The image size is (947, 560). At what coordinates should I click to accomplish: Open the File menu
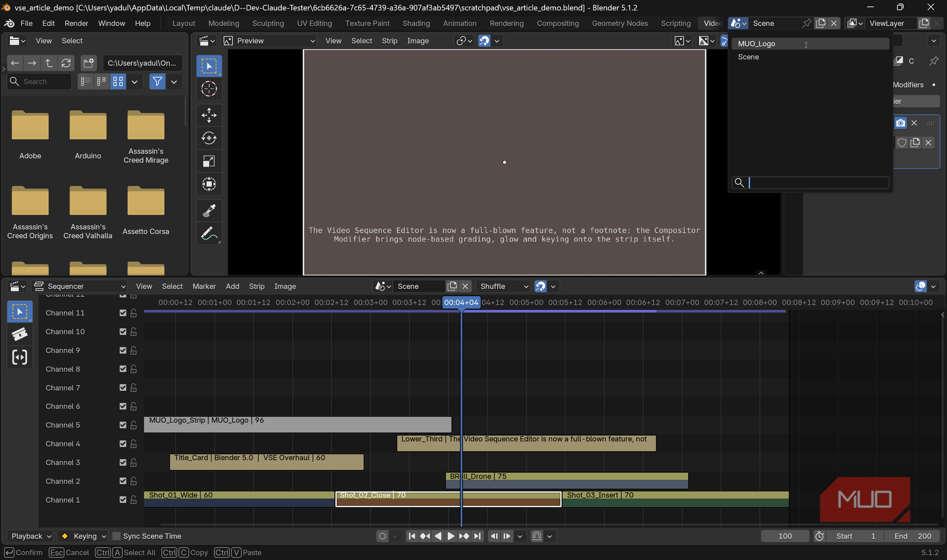pyautogui.click(x=26, y=23)
